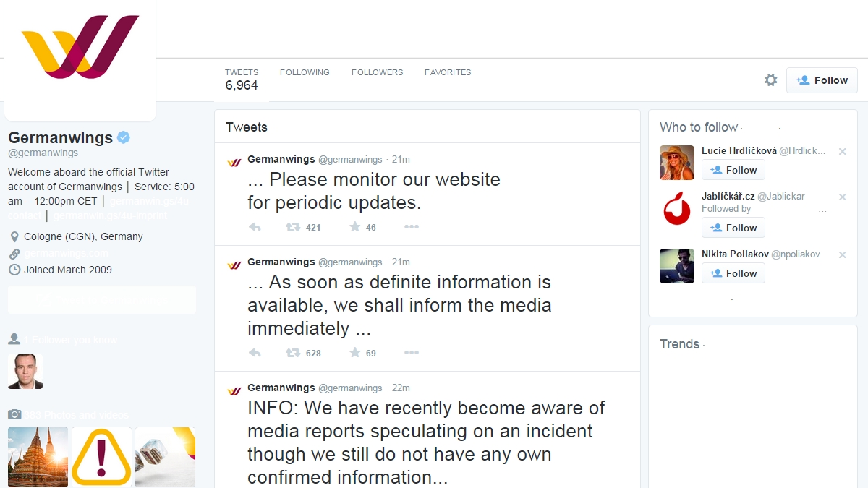Screen dimensions: 868x488
Task: Click the Lucie Hrdličková name link
Action: click(739, 150)
